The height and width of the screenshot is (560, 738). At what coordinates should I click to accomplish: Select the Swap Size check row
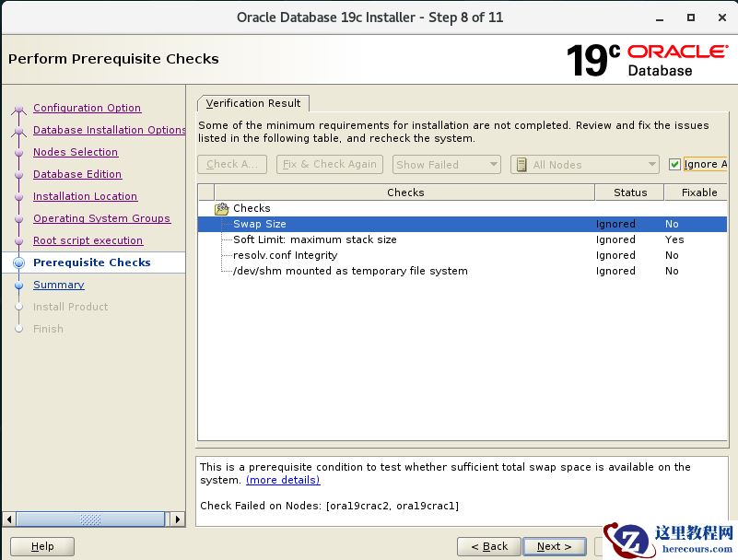tap(463, 224)
